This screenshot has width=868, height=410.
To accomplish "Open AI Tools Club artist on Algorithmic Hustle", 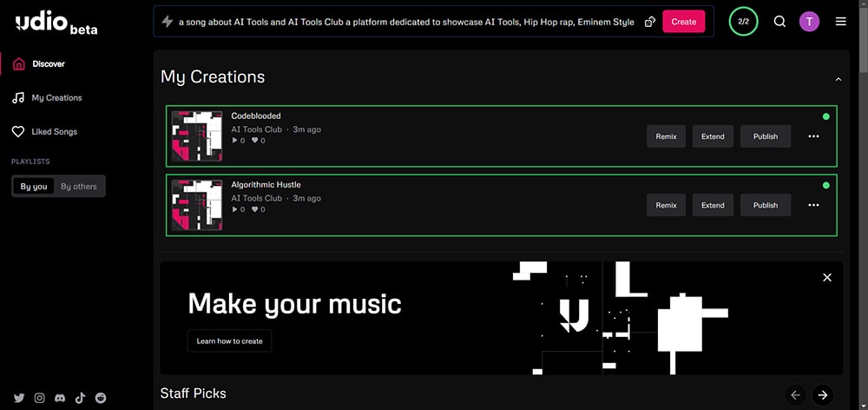I will (x=256, y=198).
